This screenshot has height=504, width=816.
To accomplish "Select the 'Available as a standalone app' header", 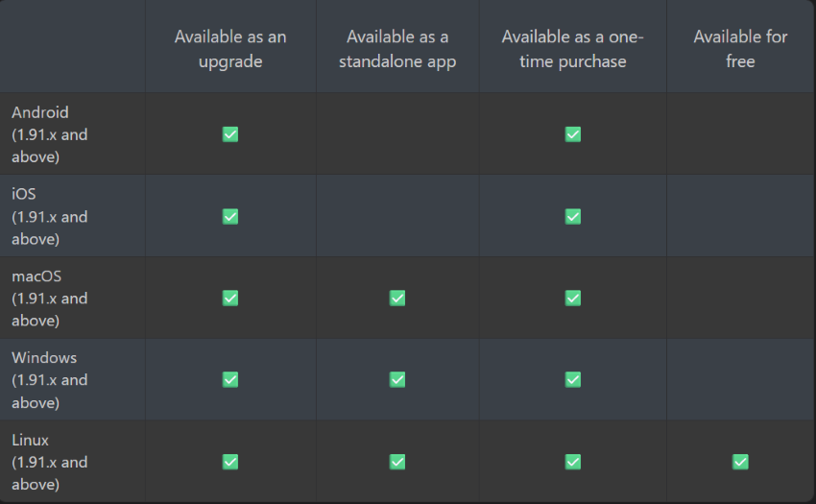I will point(397,49).
